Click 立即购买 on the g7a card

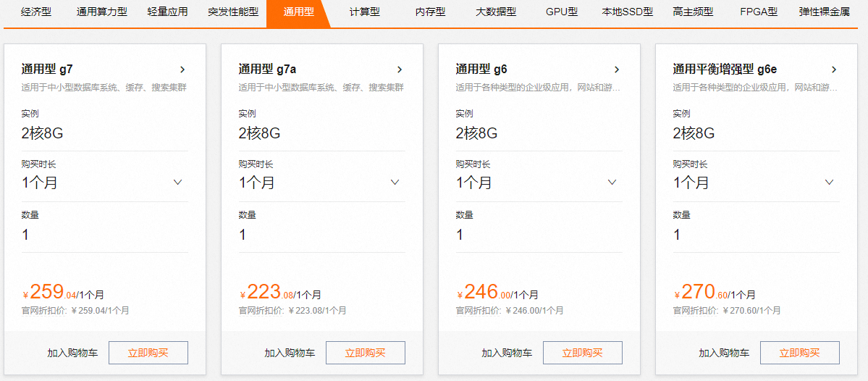366,353
